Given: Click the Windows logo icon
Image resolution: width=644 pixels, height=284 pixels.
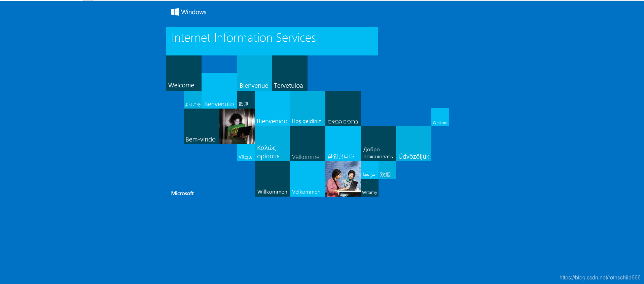Looking at the screenshot, I should tap(175, 12).
